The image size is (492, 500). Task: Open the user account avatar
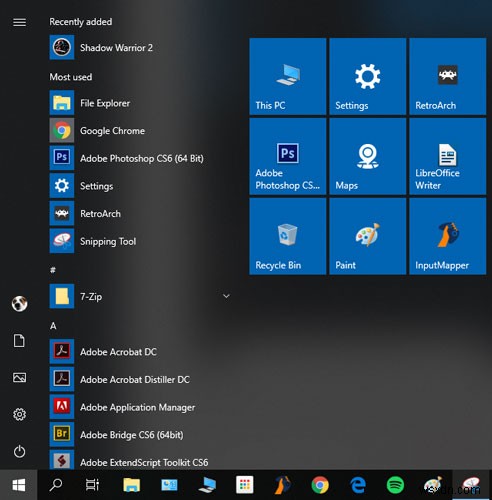[19, 304]
